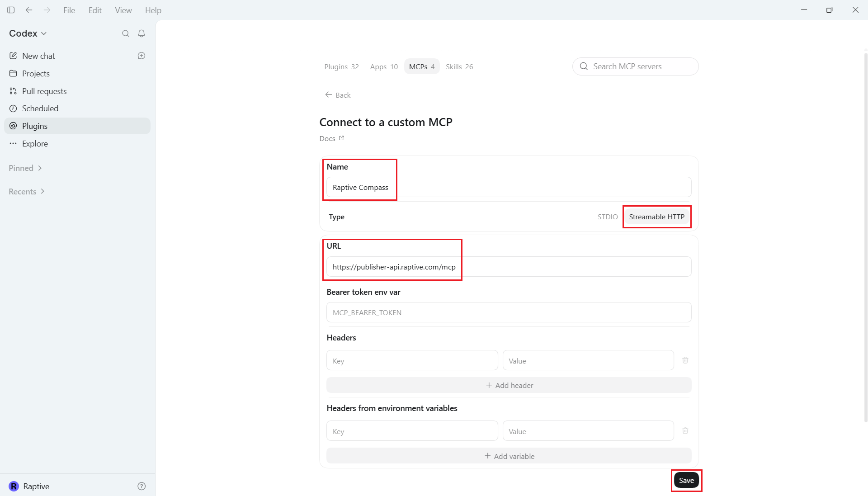Open help question mark icon
Viewport: 868px width, 496px height.
(142, 486)
